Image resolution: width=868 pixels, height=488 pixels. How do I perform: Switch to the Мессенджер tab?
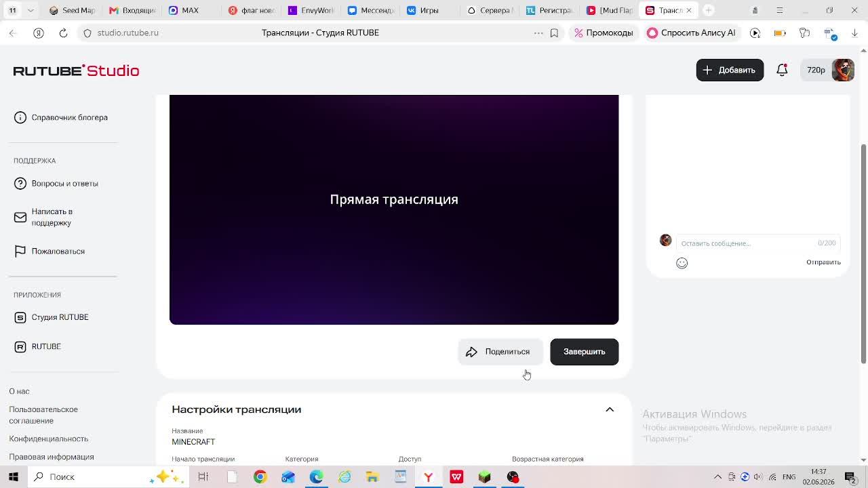(x=370, y=10)
